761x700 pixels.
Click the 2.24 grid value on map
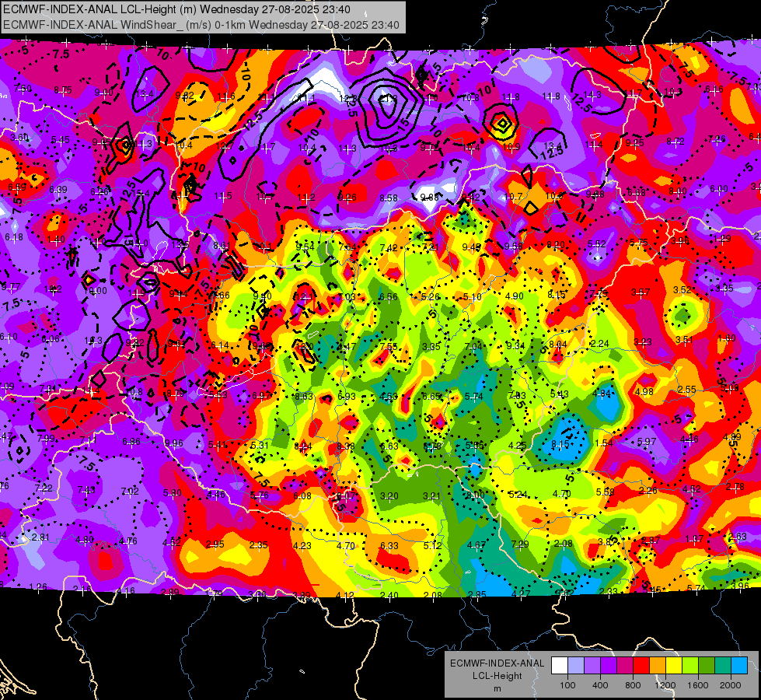click(x=600, y=344)
